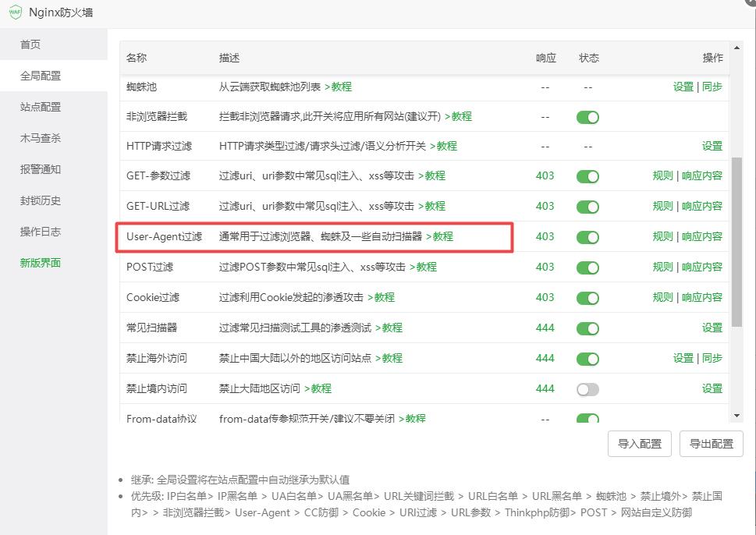This screenshot has width=756, height=535.
Task: Click the 403 response of User-Agent过滤
Action: tap(545, 236)
